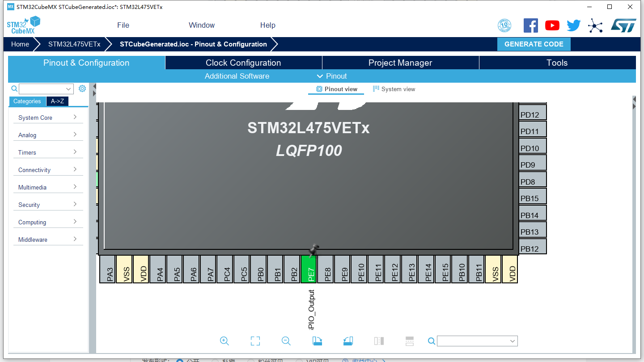The image size is (644, 362).
Task: Click the GENERATE CODE button
Action: point(534,44)
